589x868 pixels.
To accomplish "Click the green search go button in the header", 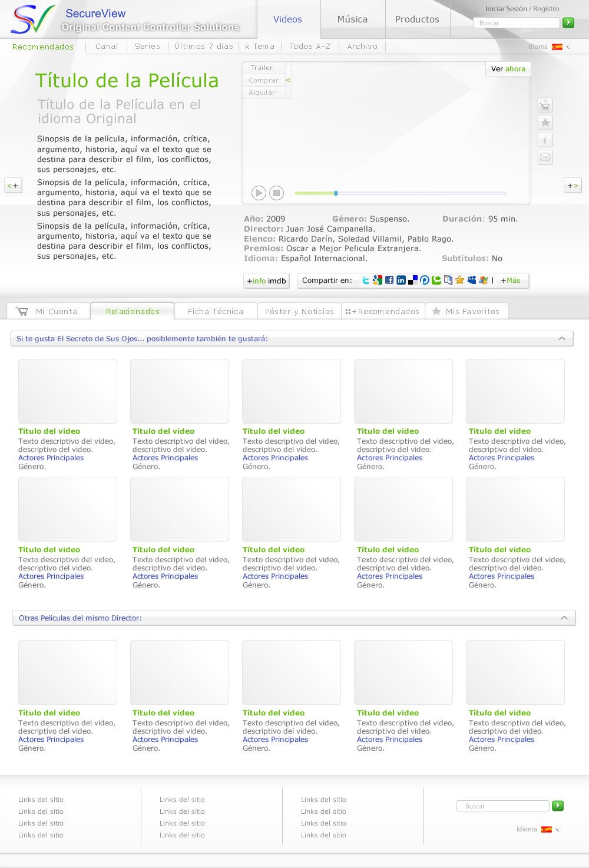I will click(568, 22).
